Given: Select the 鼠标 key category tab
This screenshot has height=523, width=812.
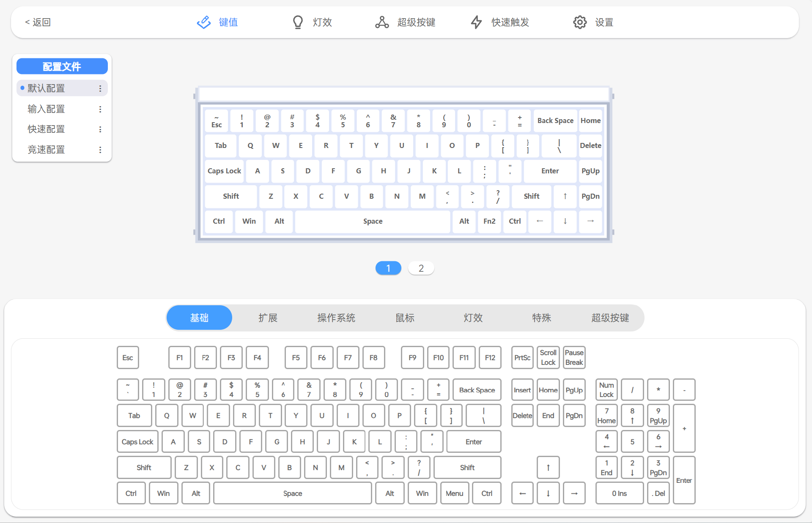Looking at the screenshot, I should [x=405, y=318].
